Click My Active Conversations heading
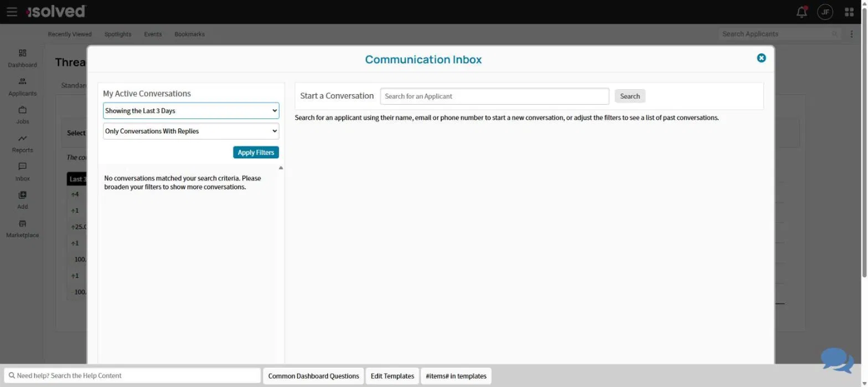This screenshot has width=868, height=387. click(147, 94)
